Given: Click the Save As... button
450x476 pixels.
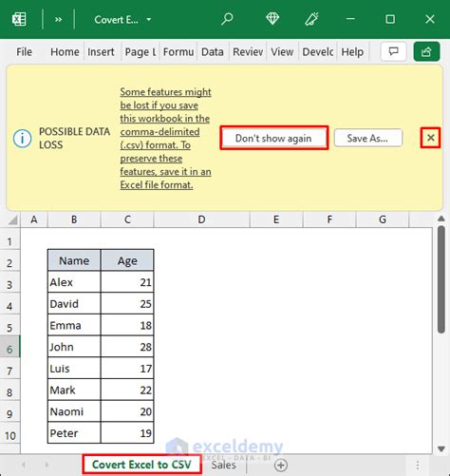Looking at the screenshot, I should pos(368,138).
